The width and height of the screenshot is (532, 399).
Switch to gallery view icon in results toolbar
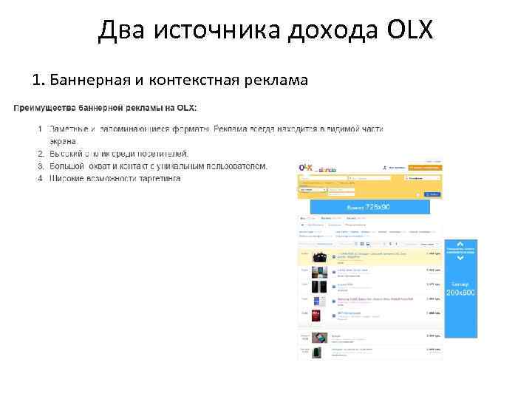click(368, 244)
